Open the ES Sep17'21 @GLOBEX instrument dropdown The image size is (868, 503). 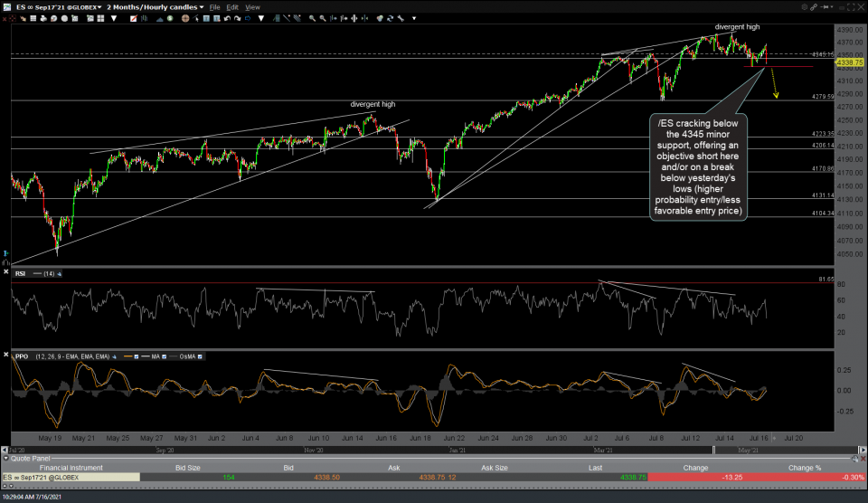coord(59,7)
